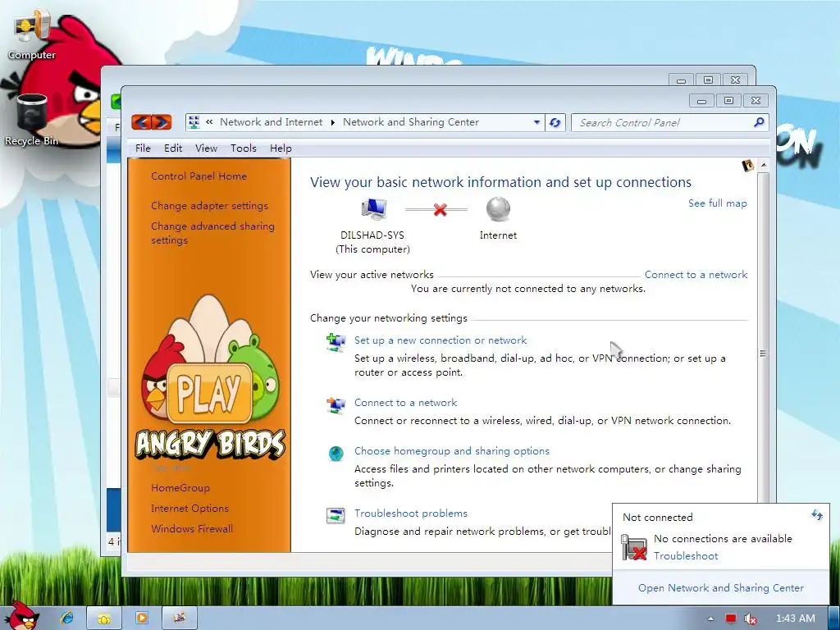Click the Internet globe icon
This screenshot has height=630, width=840.
(498, 209)
